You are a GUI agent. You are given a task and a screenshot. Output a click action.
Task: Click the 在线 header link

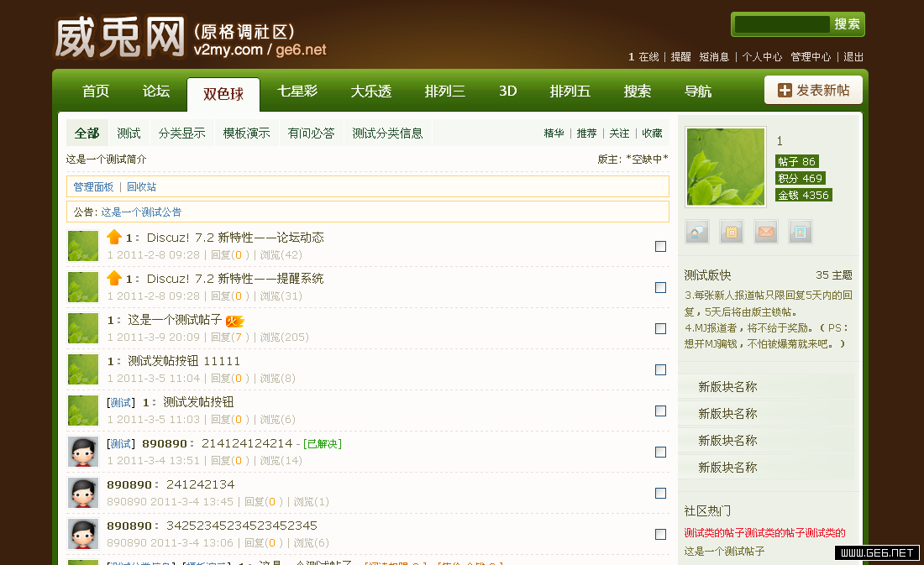(x=648, y=56)
